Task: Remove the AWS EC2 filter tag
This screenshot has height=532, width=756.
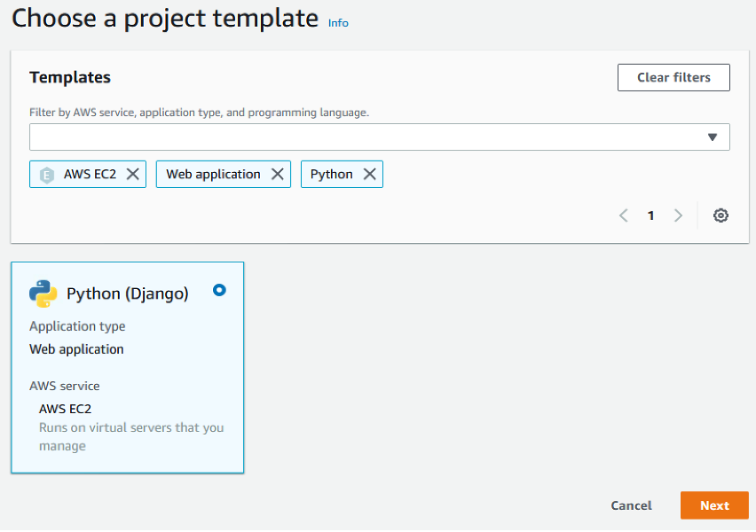Action: click(135, 174)
